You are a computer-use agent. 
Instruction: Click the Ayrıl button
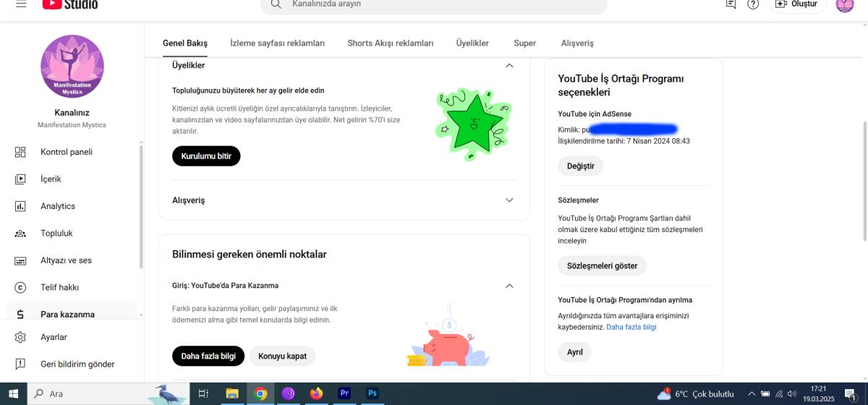(x=574, y=352)
